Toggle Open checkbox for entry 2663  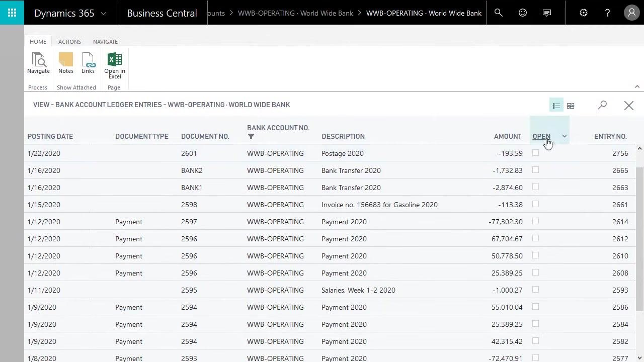click(535, 187)
